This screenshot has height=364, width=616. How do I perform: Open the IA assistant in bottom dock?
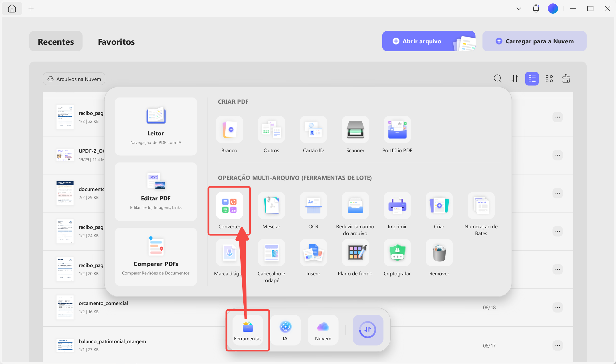(x=285, y=330)
